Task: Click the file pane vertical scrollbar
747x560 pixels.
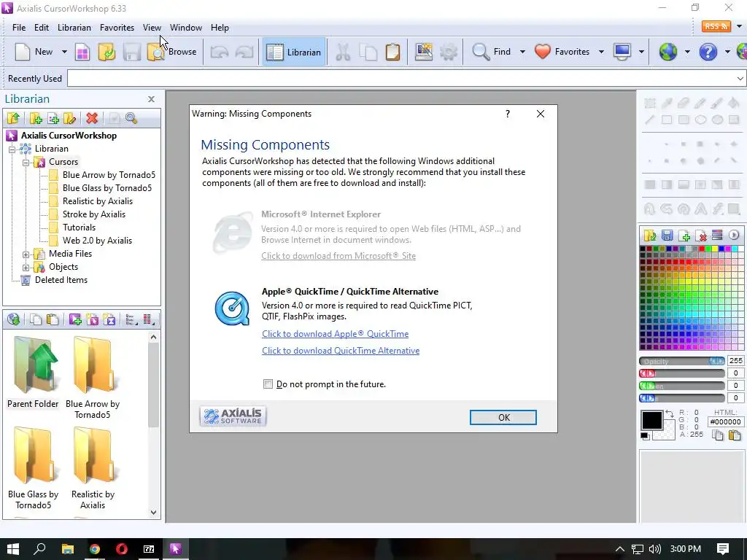Action: (153, 425)
